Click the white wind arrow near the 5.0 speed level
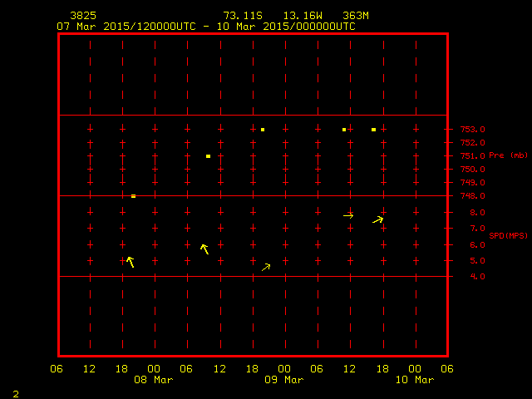532x399 pixels. [x=266, y=267]
